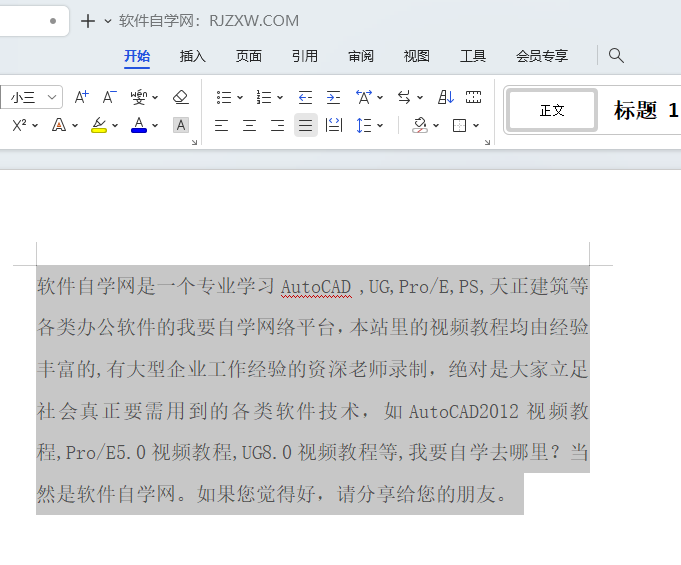Expand the highlight color dropdown arrow
Image resolution: width=681 pixels, height=565 pixels.
115,126
